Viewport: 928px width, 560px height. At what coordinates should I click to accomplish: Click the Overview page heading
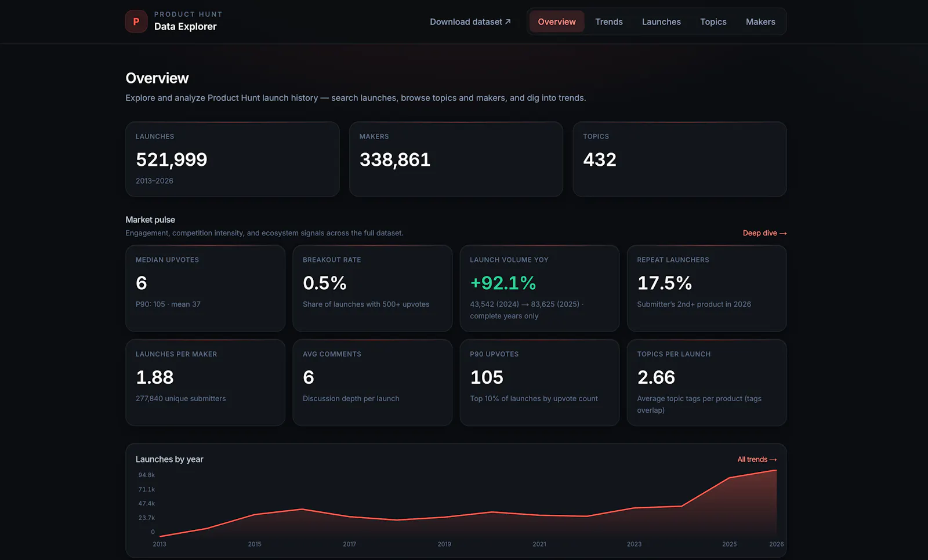pyautogui.click(x=157, y=78)
